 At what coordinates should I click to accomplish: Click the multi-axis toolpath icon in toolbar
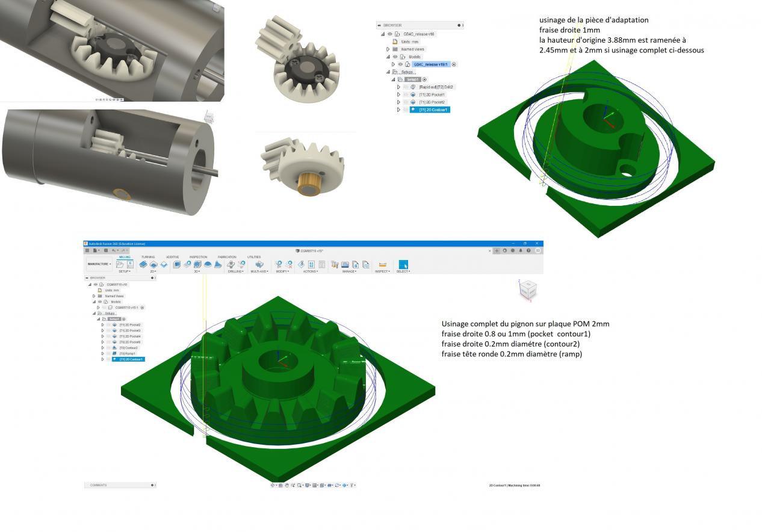coord(259,264)
